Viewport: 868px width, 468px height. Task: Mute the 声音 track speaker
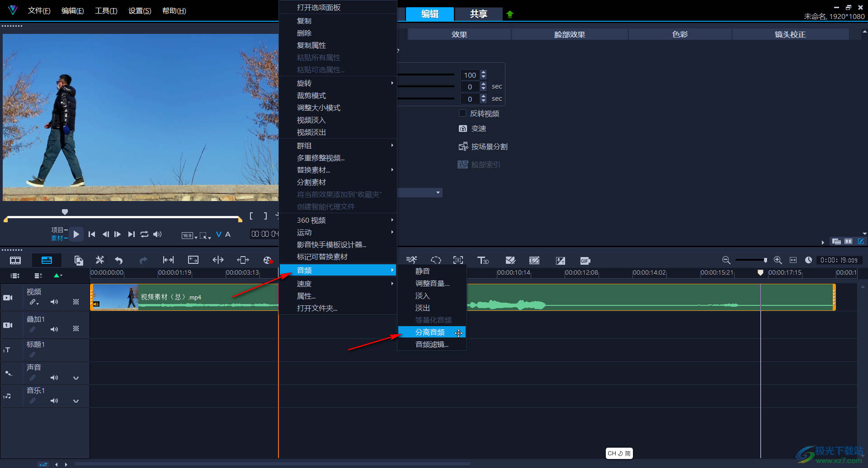(x=54, y=378)
